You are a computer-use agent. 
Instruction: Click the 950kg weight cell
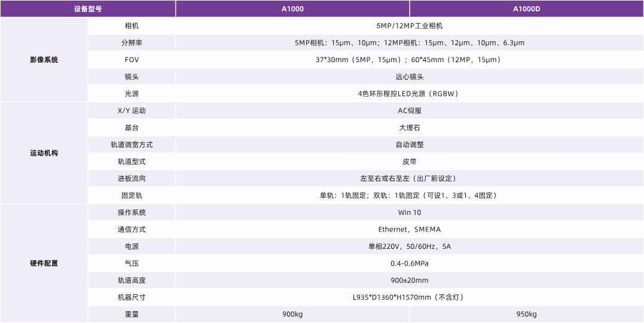tap(526, 314)
